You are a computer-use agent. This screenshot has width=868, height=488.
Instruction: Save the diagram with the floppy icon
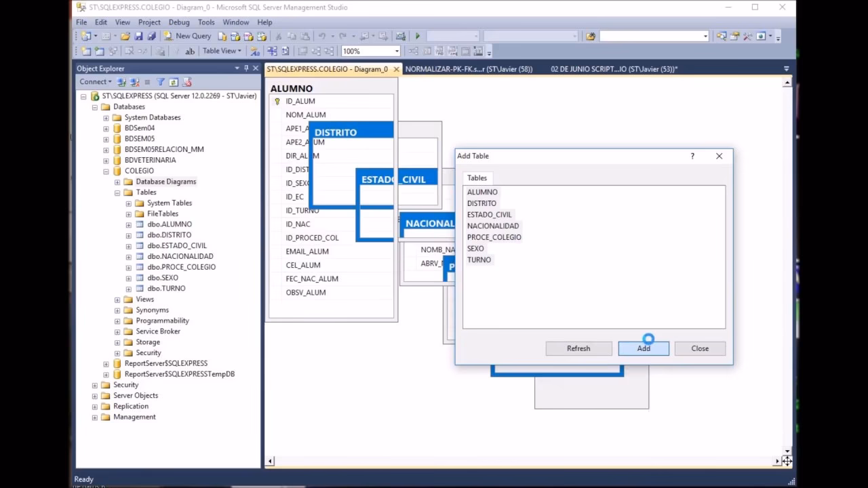click(x=139, y=36)
